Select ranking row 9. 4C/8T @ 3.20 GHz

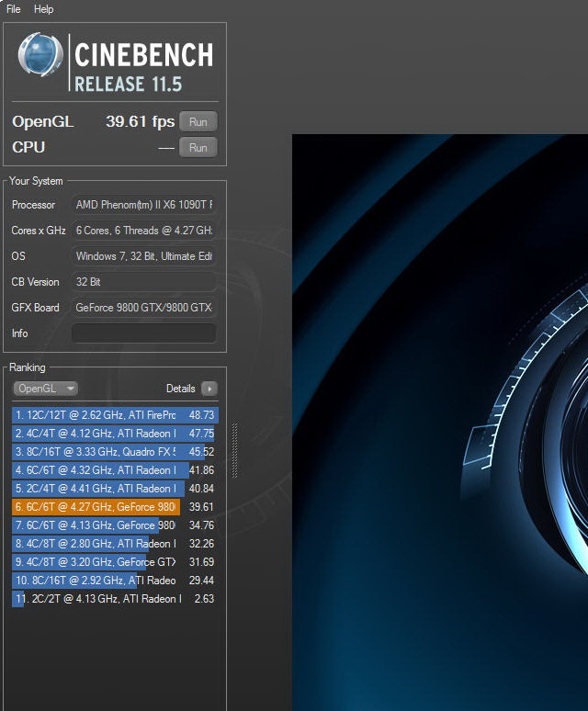tap(115, 562)
